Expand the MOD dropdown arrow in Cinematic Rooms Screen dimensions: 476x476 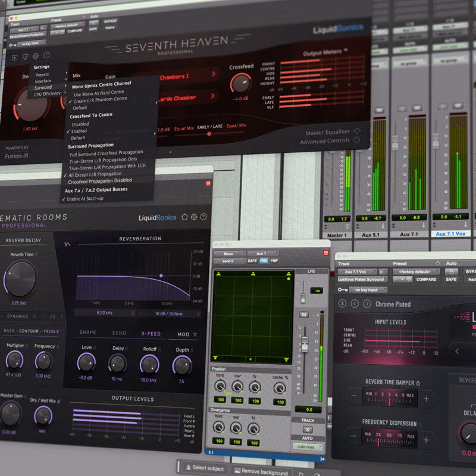tap(195, 334)
